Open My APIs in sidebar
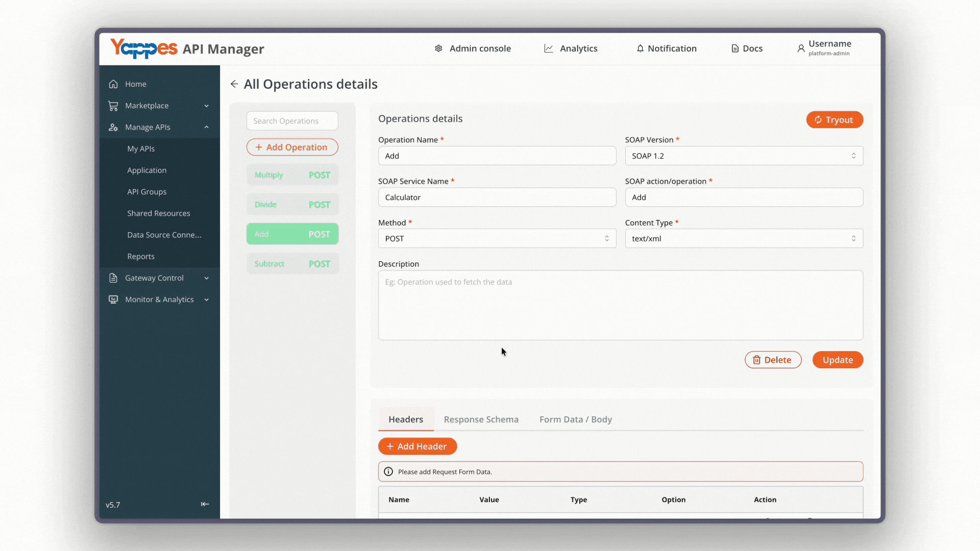The image size is (980, 551). 141,148
